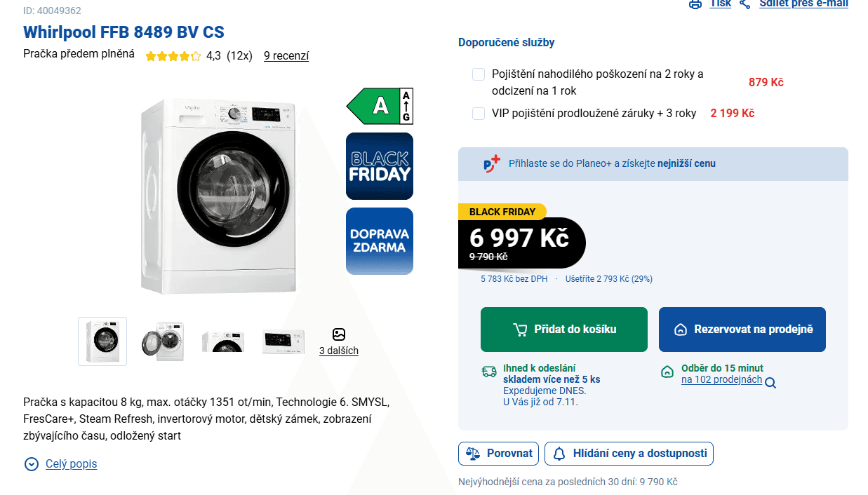868x495 pixels.
Task: Click Rezervovat na prodejně button
Action: (742, 330)
